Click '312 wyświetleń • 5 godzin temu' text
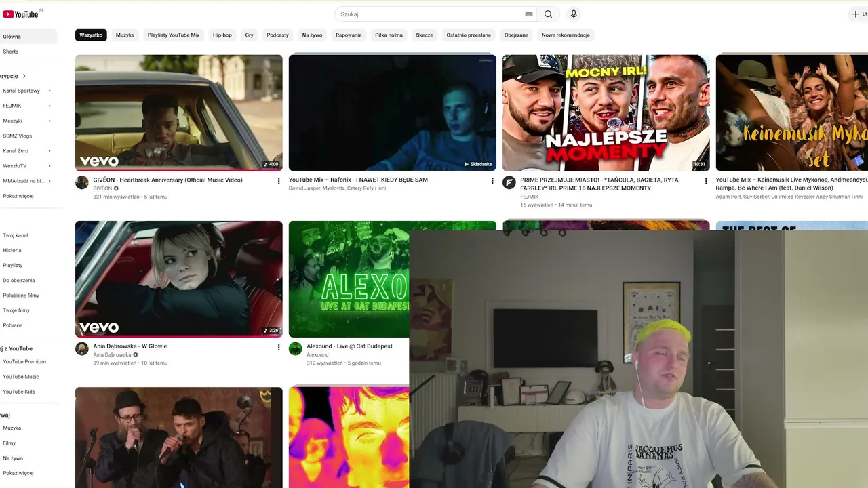868x488 pixels. [x=344, y=363]
